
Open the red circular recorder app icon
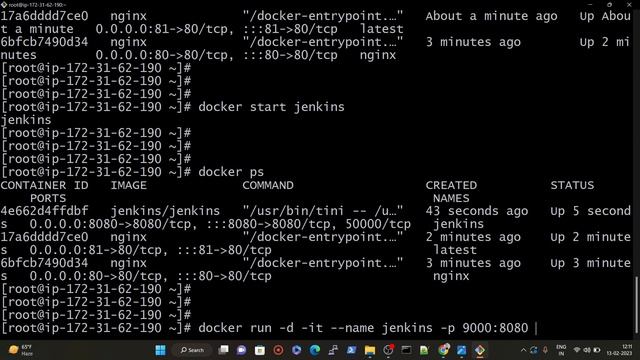[x=278, y=350]
